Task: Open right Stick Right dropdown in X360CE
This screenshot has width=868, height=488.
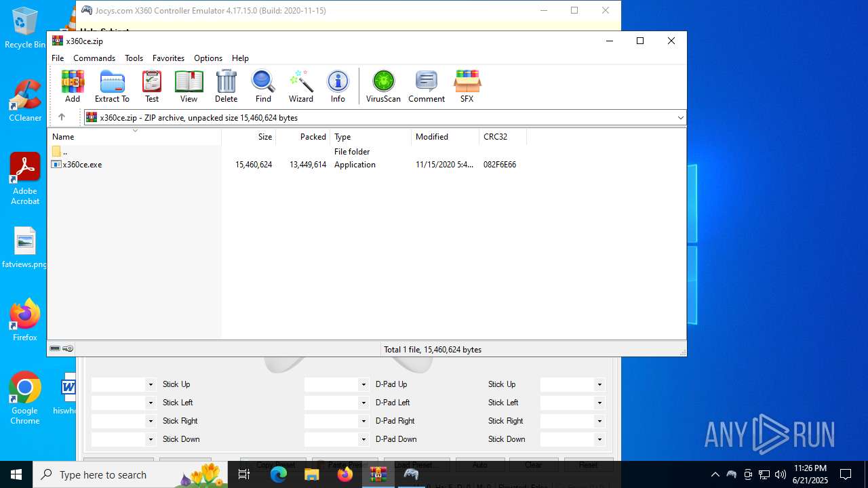Action: (599, 422)
